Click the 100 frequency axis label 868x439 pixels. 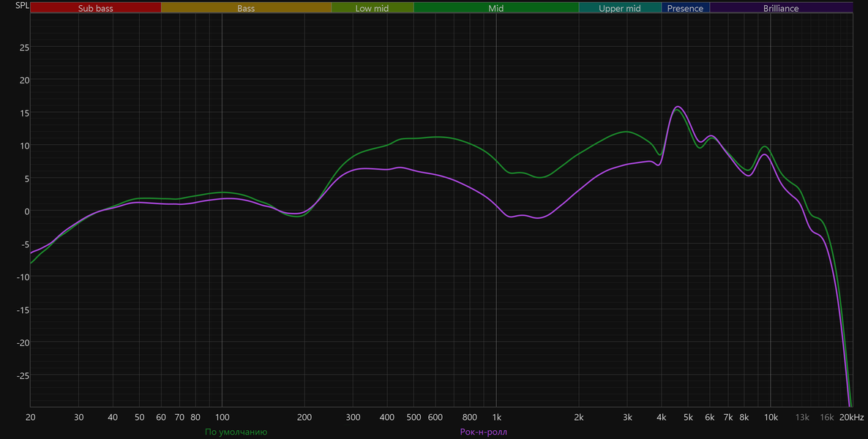pos(222,417)
